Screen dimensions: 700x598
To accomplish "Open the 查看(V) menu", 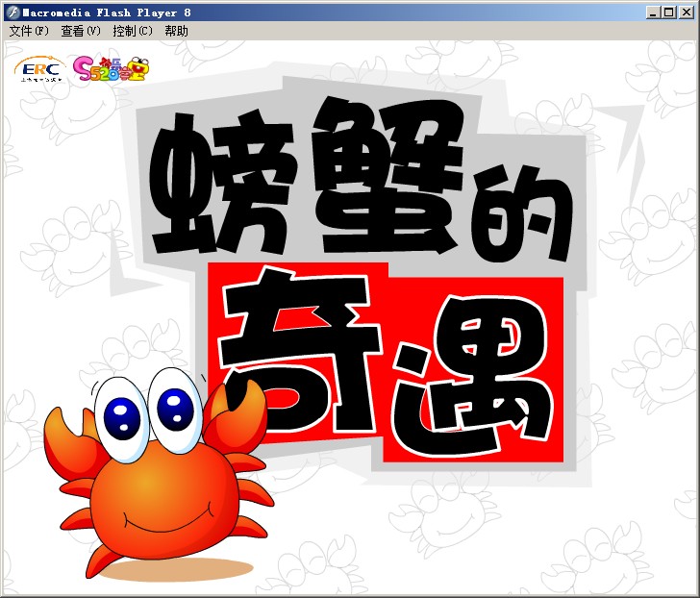I will (x=80, y=31).
